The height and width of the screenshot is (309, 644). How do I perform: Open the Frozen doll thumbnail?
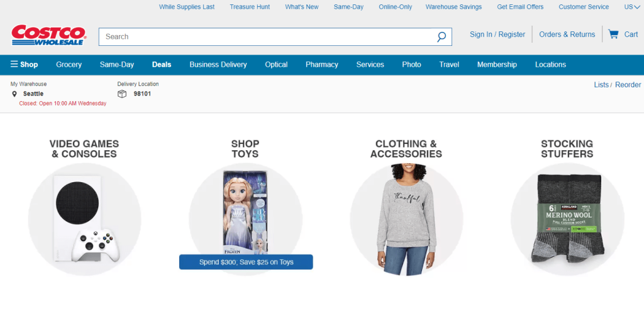coord(245,212)
